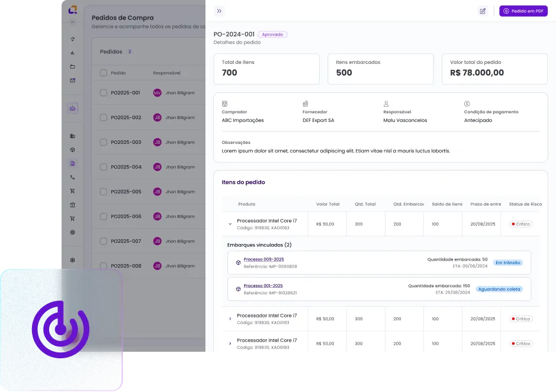Open the mail inbox icon in sidebar

73,80
